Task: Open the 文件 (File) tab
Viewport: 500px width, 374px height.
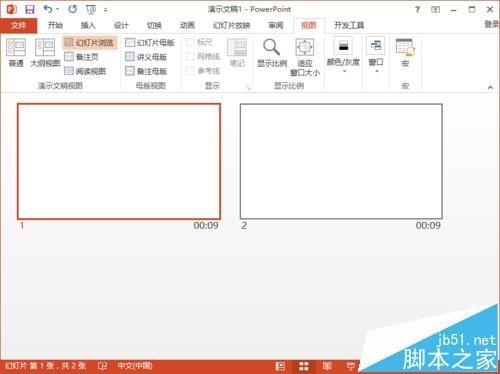Action: (x=18, y=25)
